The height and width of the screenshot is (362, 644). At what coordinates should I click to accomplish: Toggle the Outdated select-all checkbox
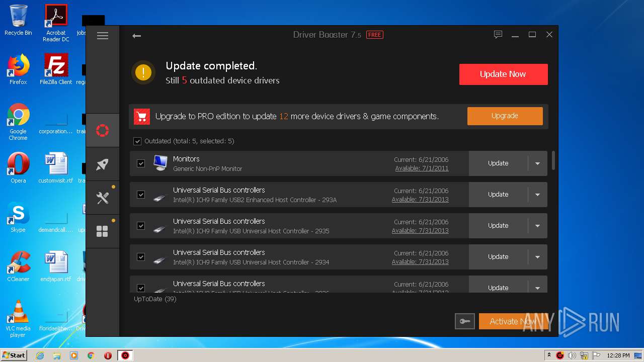click(137, 141)
